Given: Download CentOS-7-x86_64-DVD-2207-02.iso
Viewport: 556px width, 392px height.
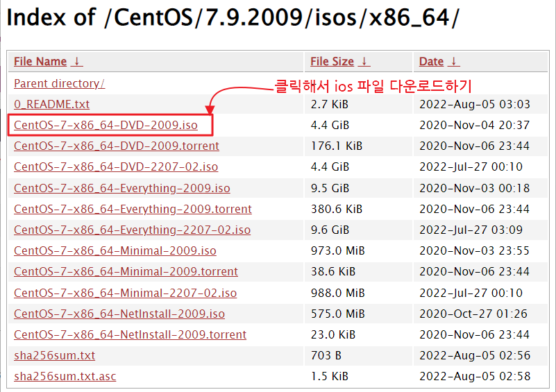Looking at the screenshot, I should 116,167.
